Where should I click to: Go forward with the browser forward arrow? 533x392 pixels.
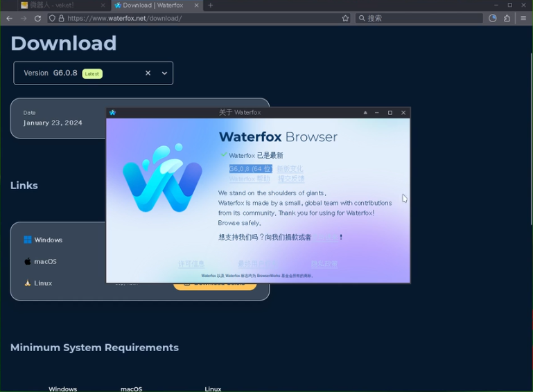[x=24, y=18]
